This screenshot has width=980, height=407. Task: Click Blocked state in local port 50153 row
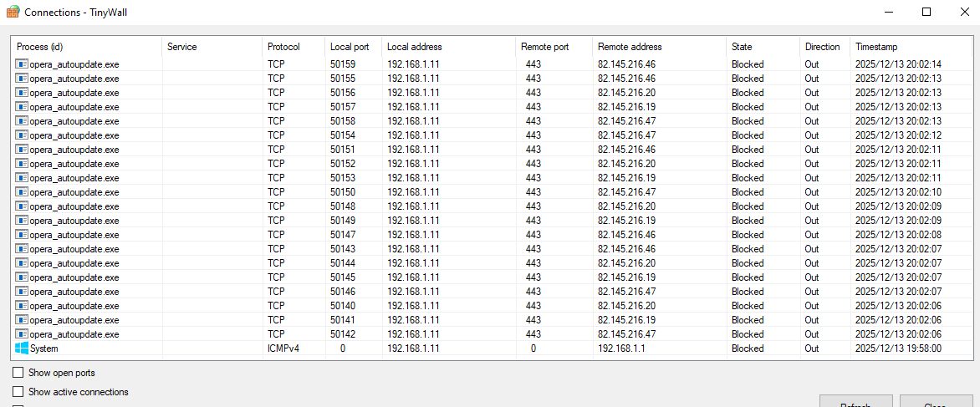tap(748, 177)
